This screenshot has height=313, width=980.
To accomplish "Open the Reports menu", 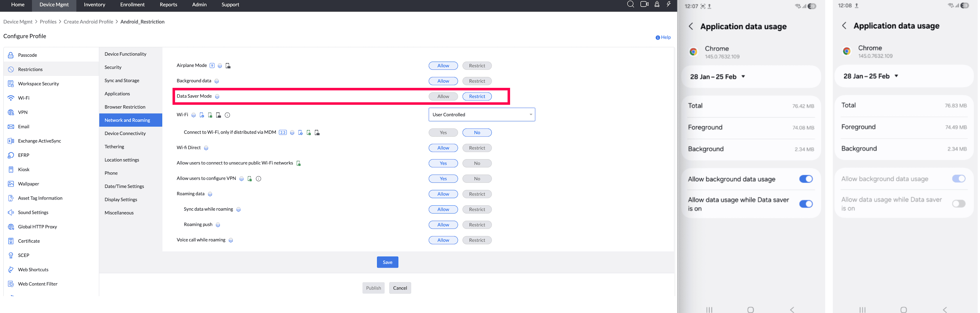I will coord(169,5).
